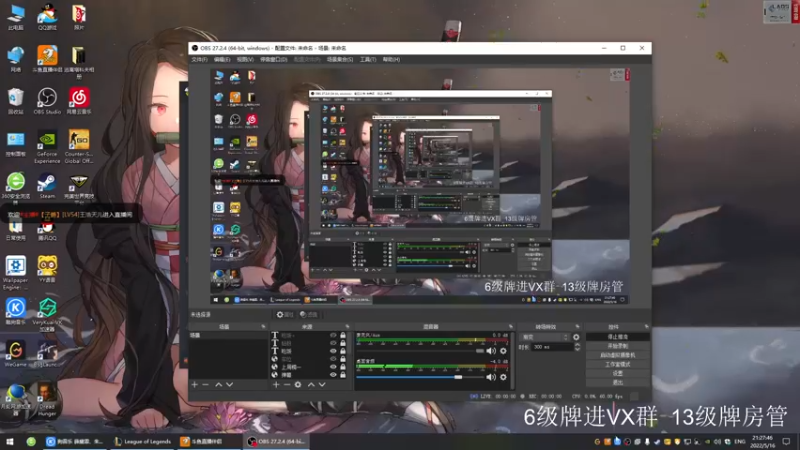Select the scene entry in scenes list
Screen dimensions: 800x450
point(228,336)
